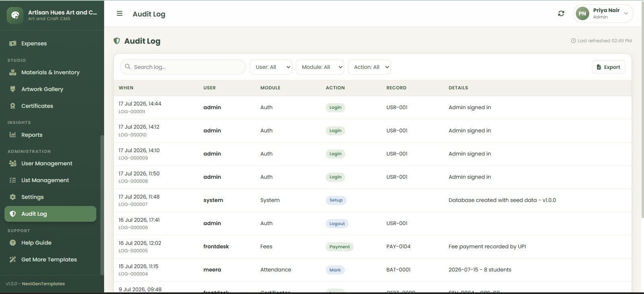Click the clock icon next to Last refreshed
The width and height of the screenshot is (644, 294).
point(573,41)
